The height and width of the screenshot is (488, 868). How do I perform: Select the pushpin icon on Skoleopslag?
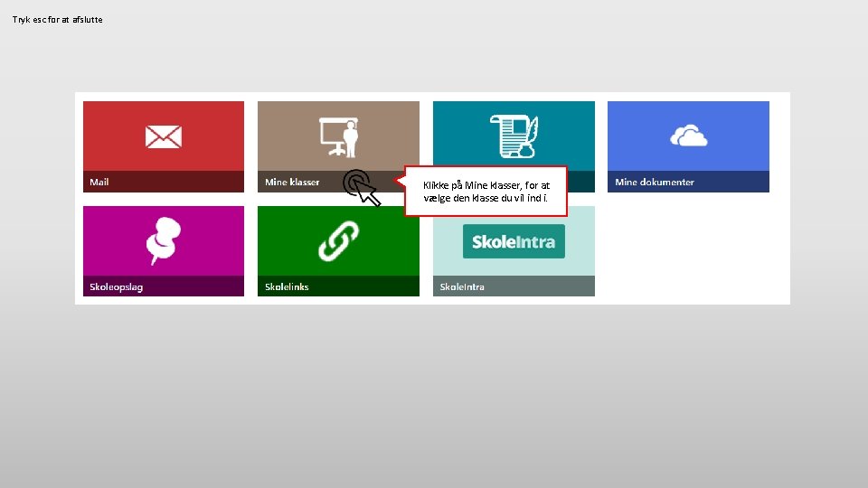pos(164,240)
